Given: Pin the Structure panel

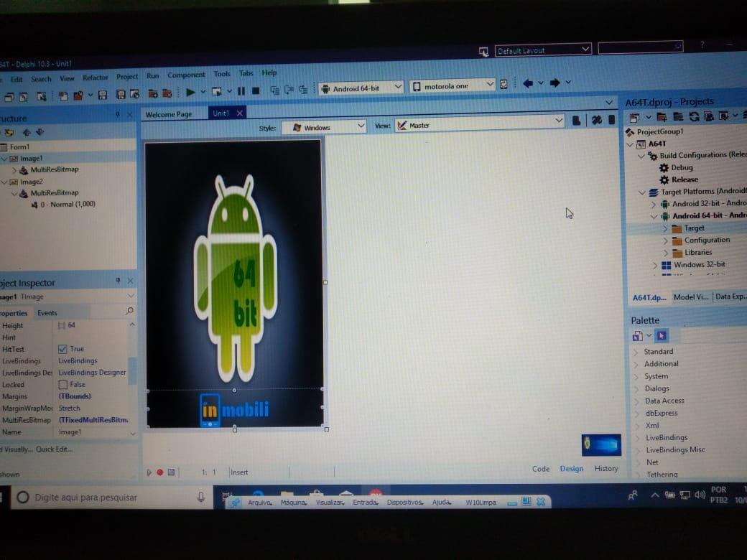Looking at the screenshot, I should [118, 114].
